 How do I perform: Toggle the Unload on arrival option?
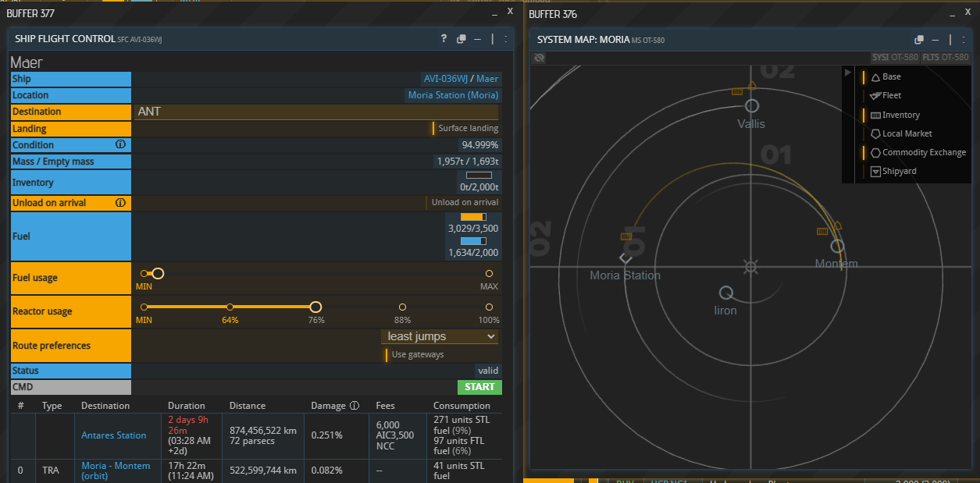[463, 203]
